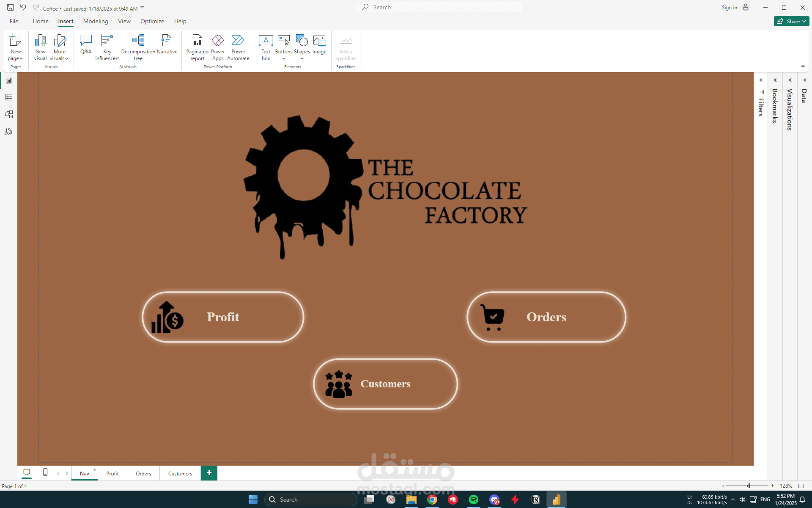Insert an Image element
Image resolution: width=812 pixels, height=508 pixels.
coord(319,45)
